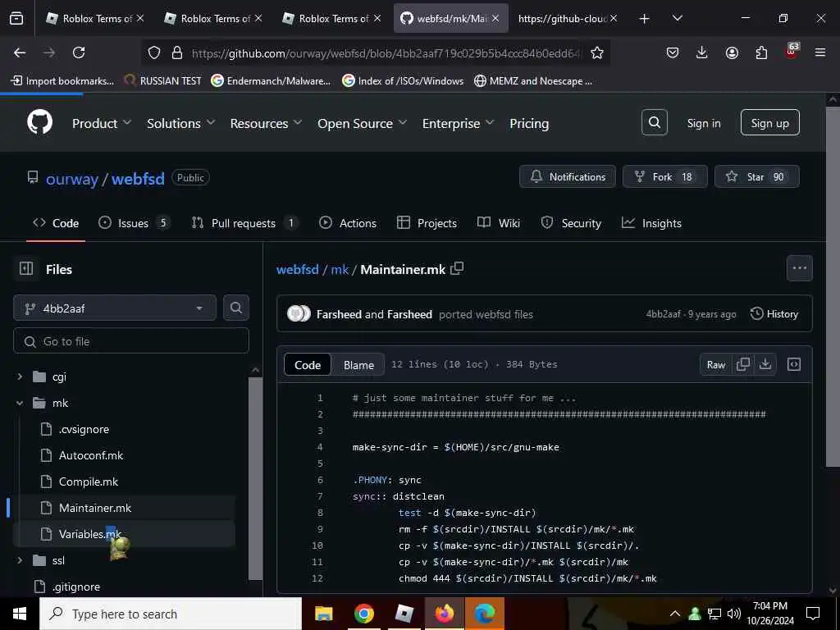Expand the Open Source menu
Viewport: 840px width, 630px height.
pos(362,123)
